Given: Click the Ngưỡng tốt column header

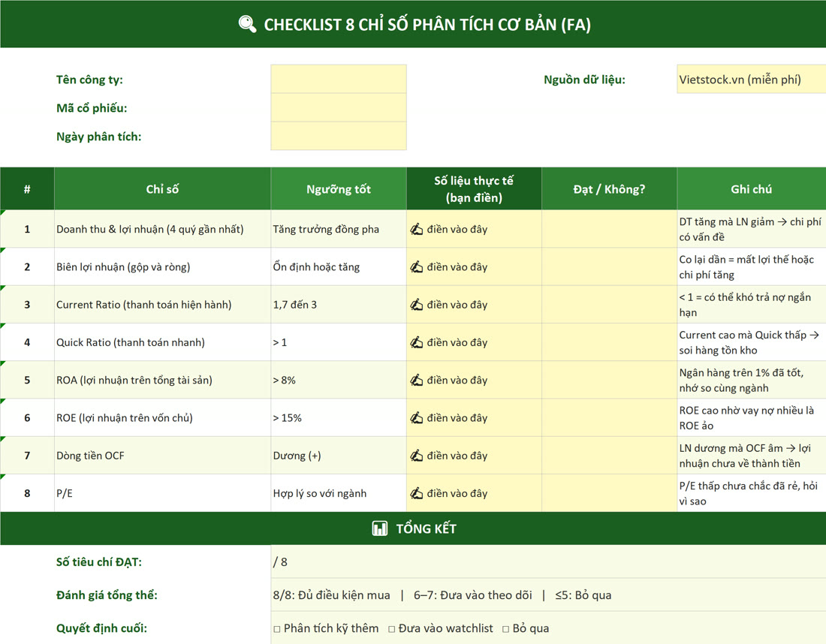Looking at the screenshot, I should (339, 188).
